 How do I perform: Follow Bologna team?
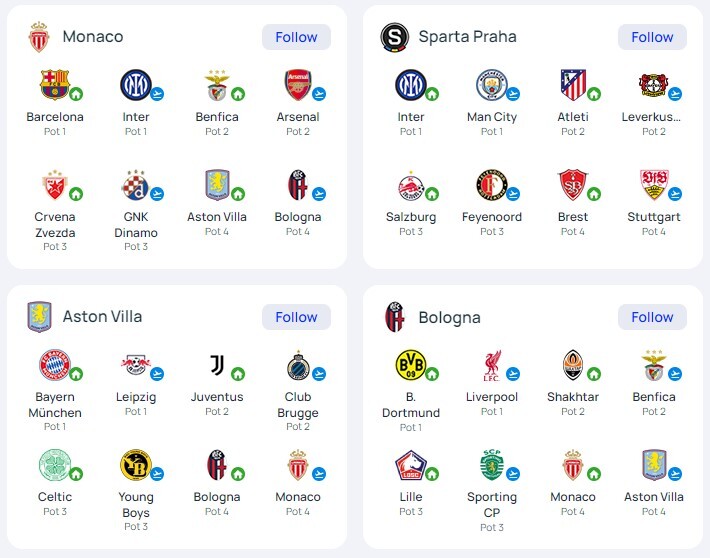[652, 317]
